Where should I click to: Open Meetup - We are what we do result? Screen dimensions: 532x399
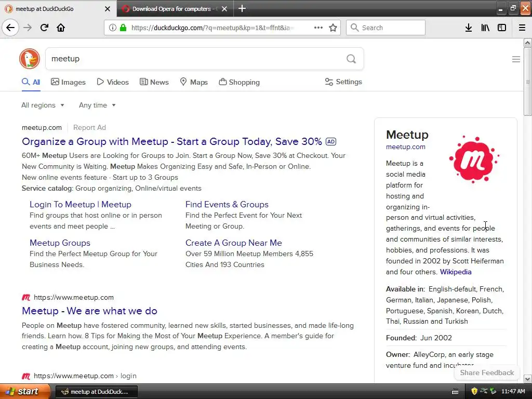click(89, 311)
